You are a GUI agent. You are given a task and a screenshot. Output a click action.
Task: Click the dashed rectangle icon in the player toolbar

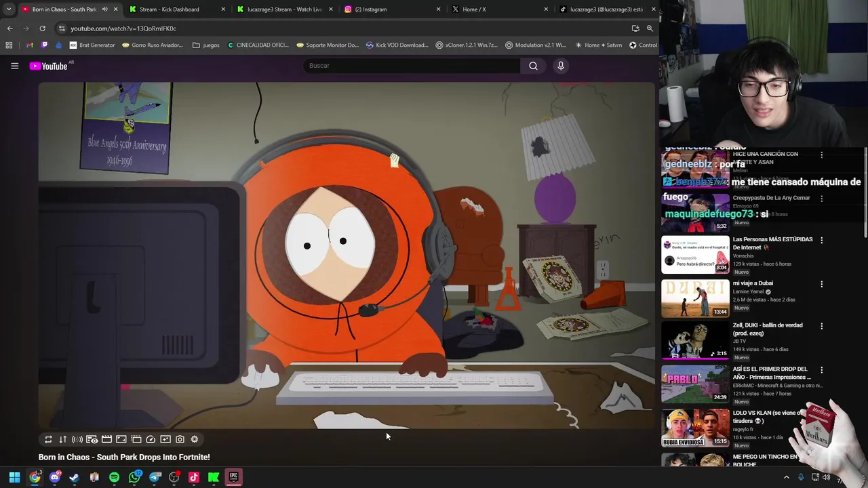tap(136, 439)
